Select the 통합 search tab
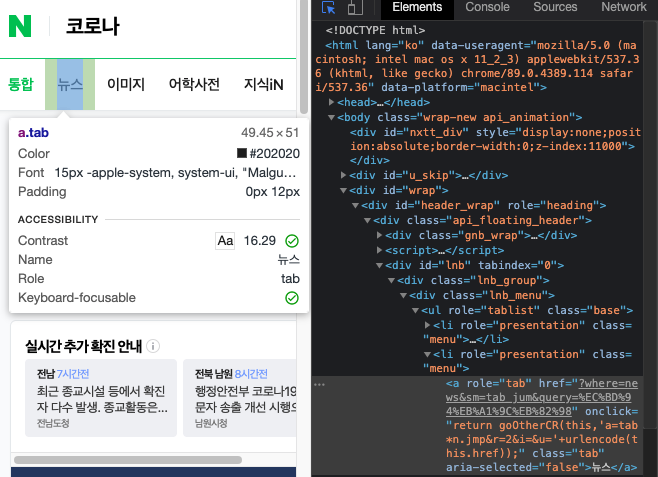This screenshot has width=658, height=477. (x=21, y=84)
